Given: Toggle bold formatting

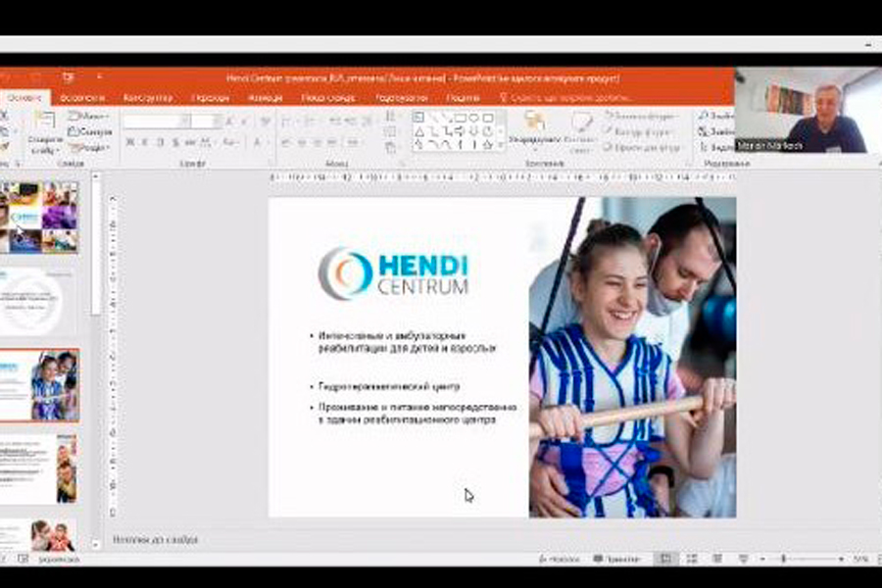Looking at the screenshot, I should click(130, 143).
